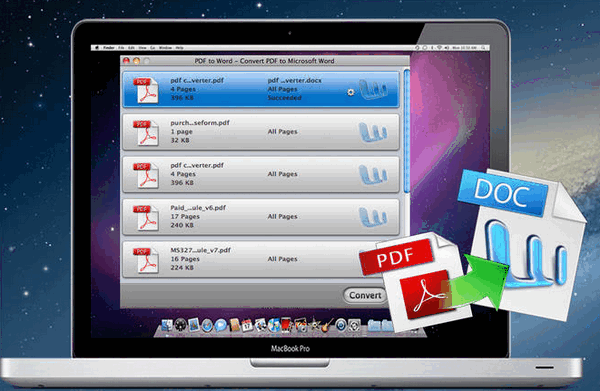The width and height of the screenshot is (600, 391).
Task: Open iCal calendar from the Dock
Action: (248, 325)
